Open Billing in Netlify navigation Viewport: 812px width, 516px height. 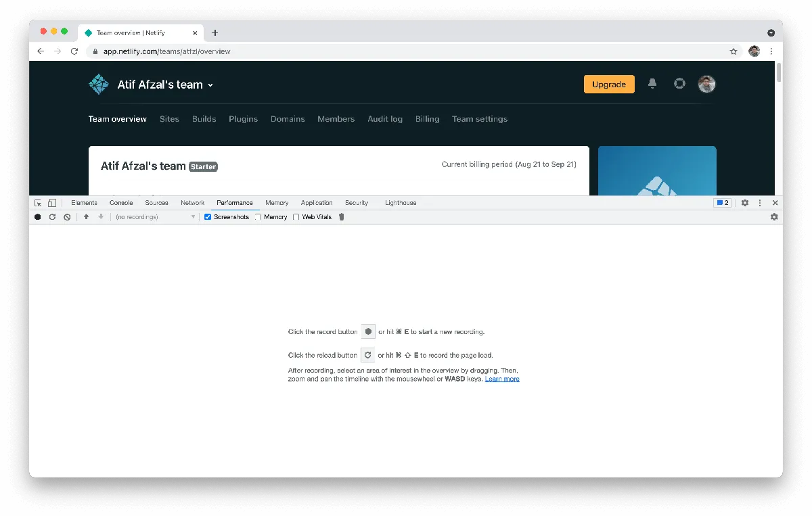(x=428, y=119)
